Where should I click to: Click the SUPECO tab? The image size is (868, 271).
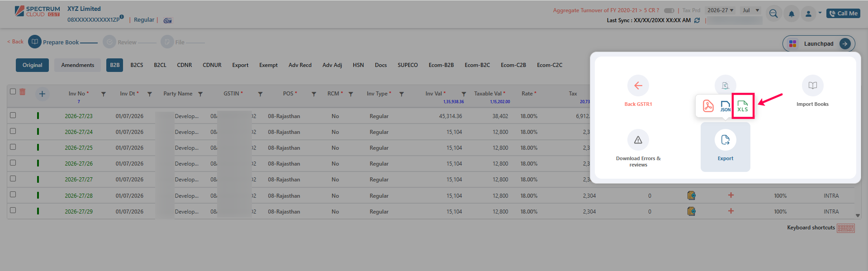(408, 65)
